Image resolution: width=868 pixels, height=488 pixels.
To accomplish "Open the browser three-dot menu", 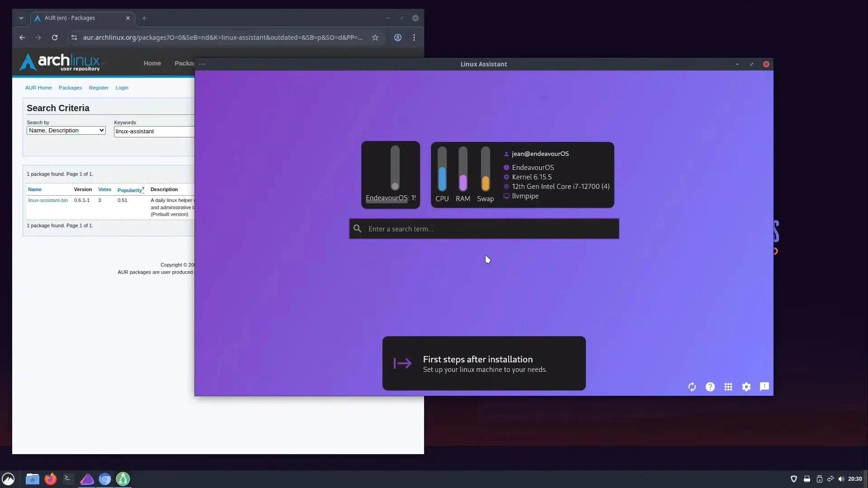I will click(x=414, y=38).
